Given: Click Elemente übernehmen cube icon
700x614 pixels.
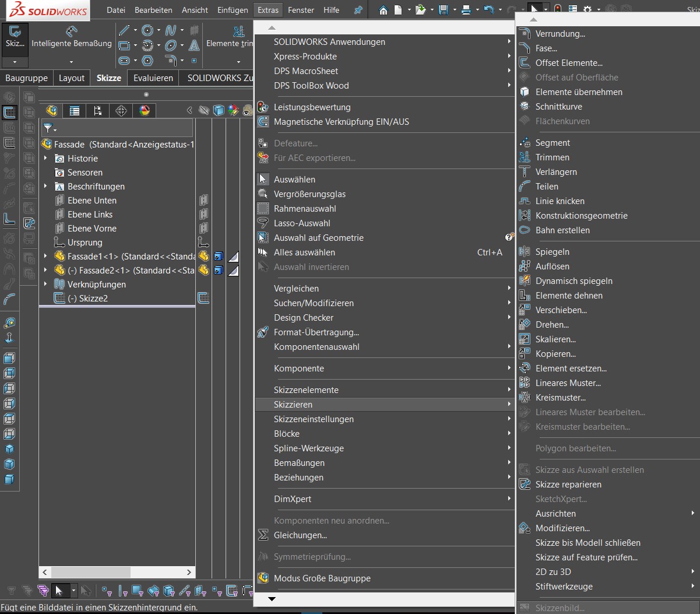Looking at the screenshot, I should click(525, 92).
